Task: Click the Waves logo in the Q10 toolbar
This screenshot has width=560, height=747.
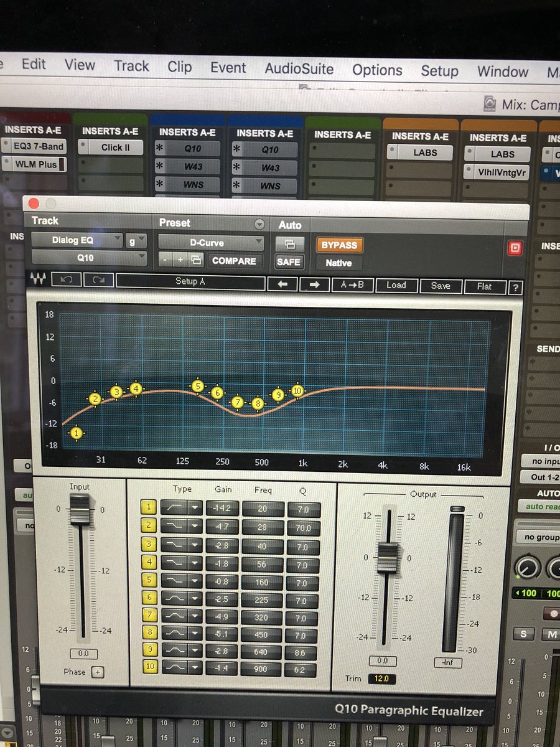Action: 37,280
